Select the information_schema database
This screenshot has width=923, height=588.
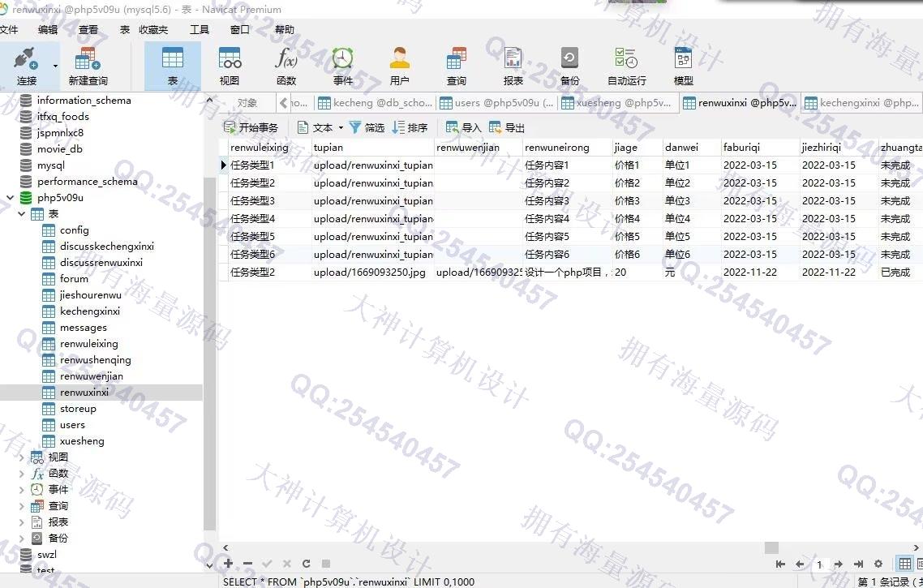pos(84,100)
